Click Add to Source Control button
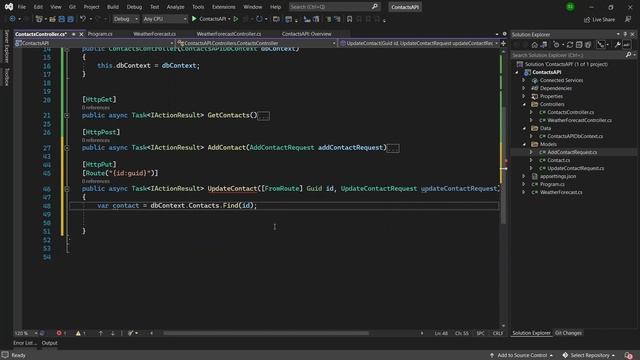 pos(521,355)
